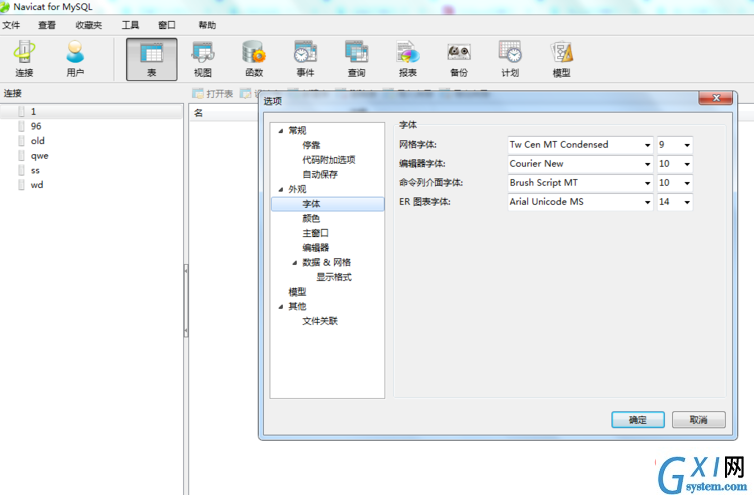Image resolution: width=754 pixels, height=495 pixels.
Task: Select Display Format (显示格式) tree item
Action: pos(334,277)
